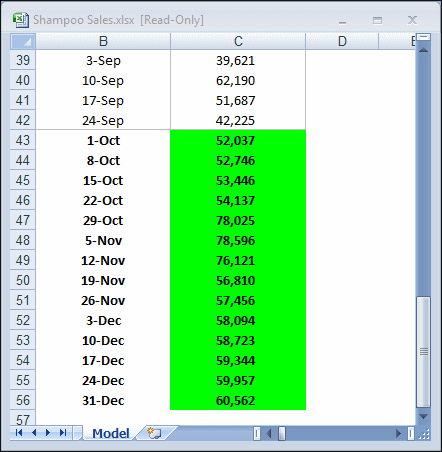
Task: Select green cell showing 52,746
Action: tap(238, 160)
